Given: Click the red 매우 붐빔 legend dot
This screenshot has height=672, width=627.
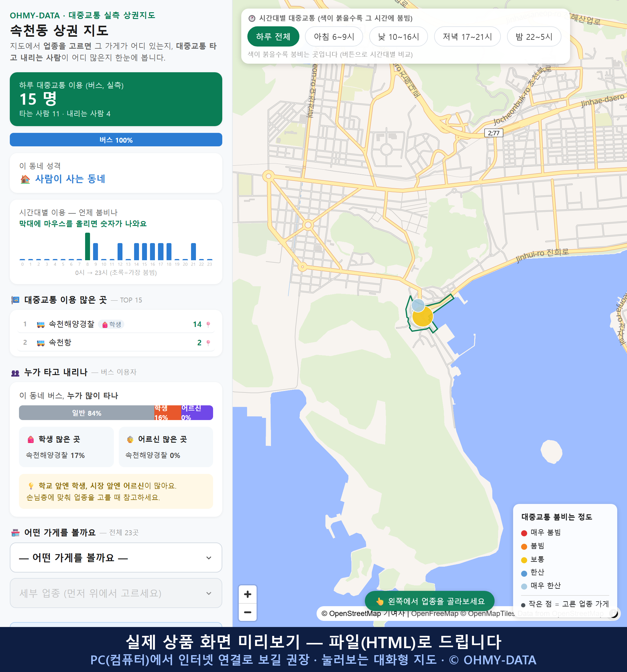Looking at the screenshot, I should (524, 533).
